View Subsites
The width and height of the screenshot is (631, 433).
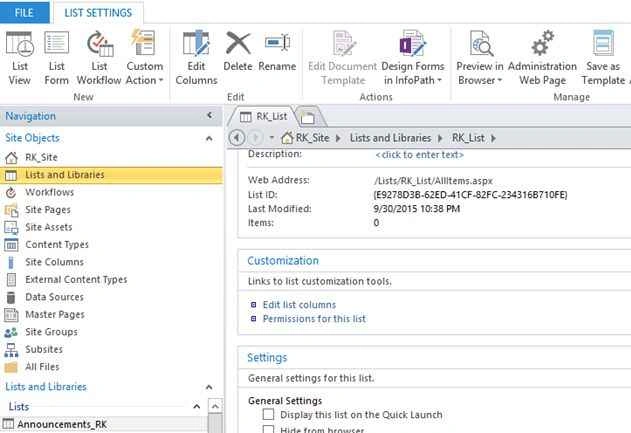(44, 349)
